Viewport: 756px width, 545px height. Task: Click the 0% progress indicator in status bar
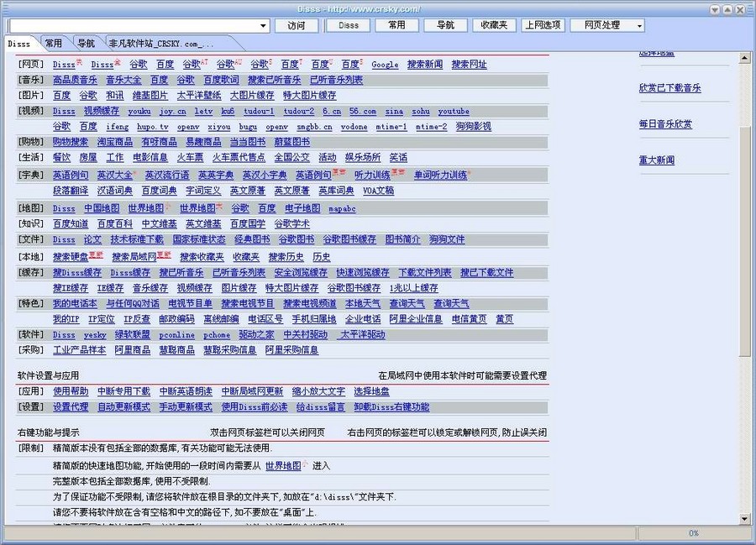pos(693,533)
